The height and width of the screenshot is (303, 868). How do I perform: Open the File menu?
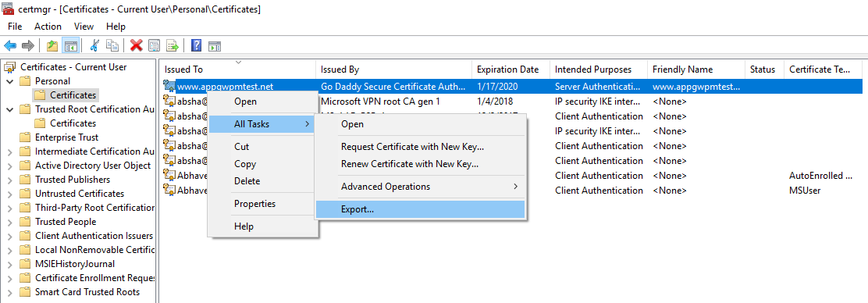(x=15, y=27)
